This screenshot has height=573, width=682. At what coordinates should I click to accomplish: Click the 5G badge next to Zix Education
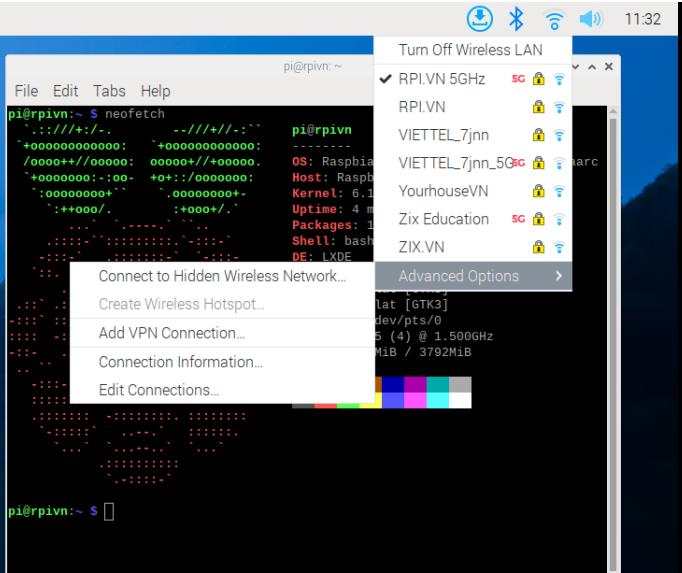(x=518, y=219)
